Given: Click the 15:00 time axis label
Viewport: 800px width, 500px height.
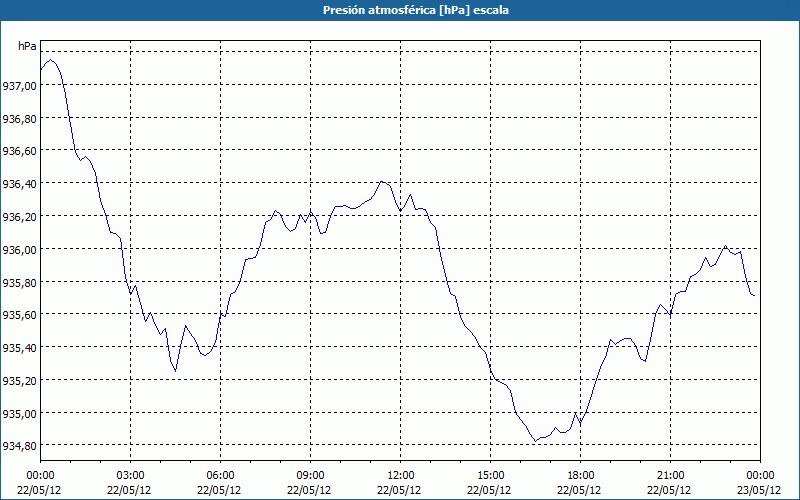Looking at the screenshot, I should coord(490,476).
